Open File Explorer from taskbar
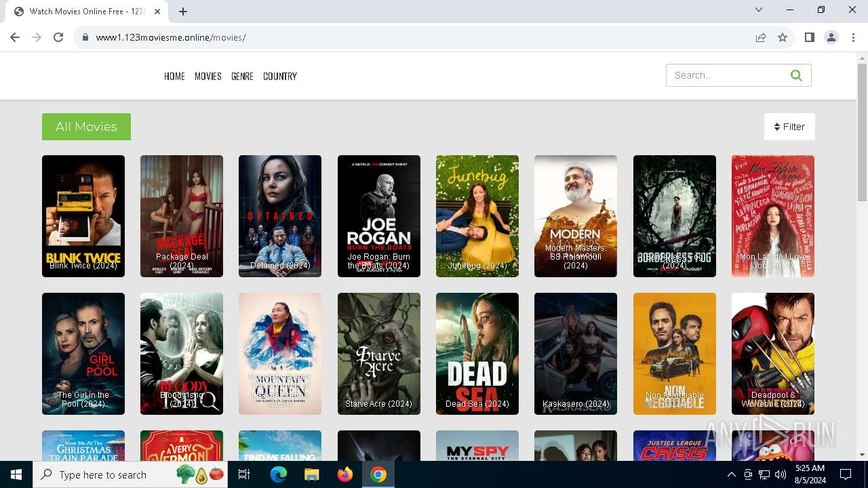 (311, 474)
